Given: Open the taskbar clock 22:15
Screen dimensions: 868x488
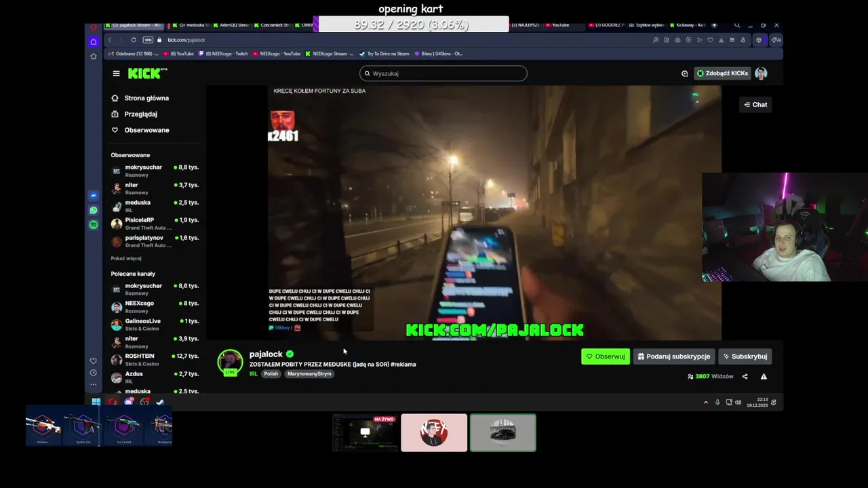Looking at the screenshot, I should tap(757, 403).
